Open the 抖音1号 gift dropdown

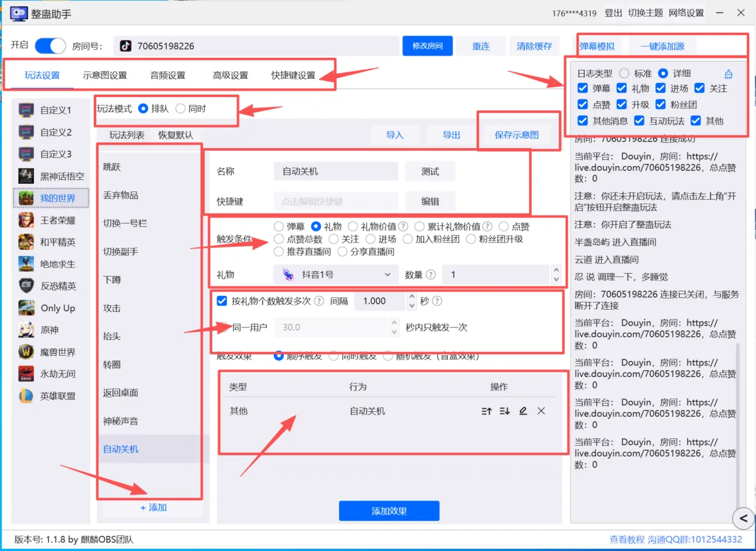(336, 275)
